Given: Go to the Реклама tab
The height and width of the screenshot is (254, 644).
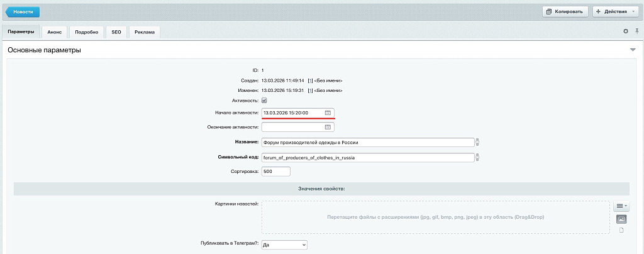Looking at the screenshot, I should (144, 31).
